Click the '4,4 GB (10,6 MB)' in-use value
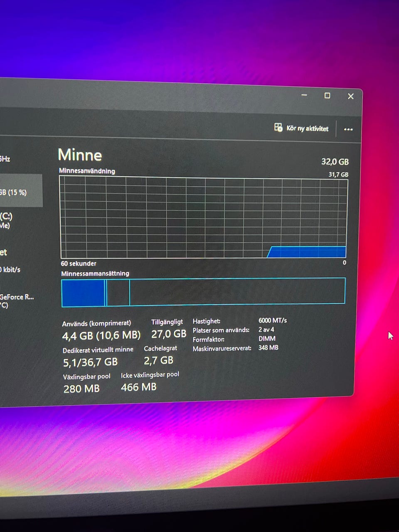399x532 pixels. (101, 335)
